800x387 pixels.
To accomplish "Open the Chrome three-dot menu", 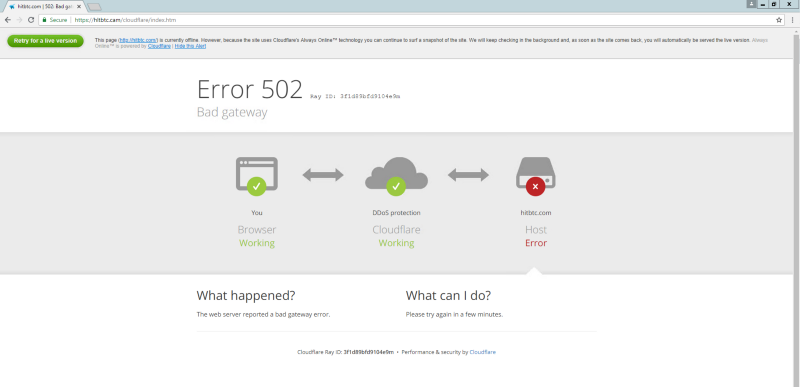I will (x=792, y=20).
